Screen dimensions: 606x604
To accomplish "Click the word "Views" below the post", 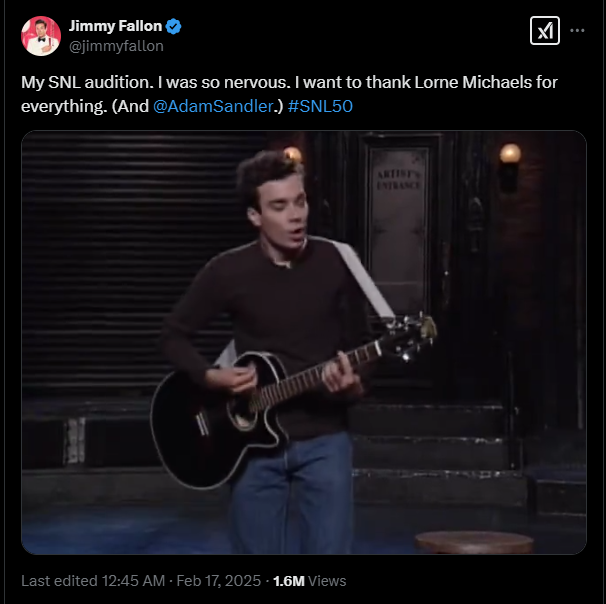I will 328,580.
